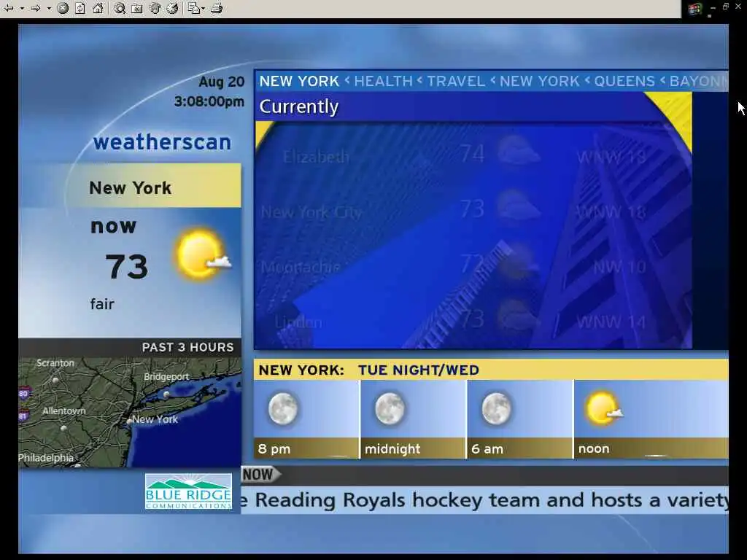This screenshot has height=560, width=747.
Task: Select the 8 pm forecast moon icon
Action: point(283,408)
